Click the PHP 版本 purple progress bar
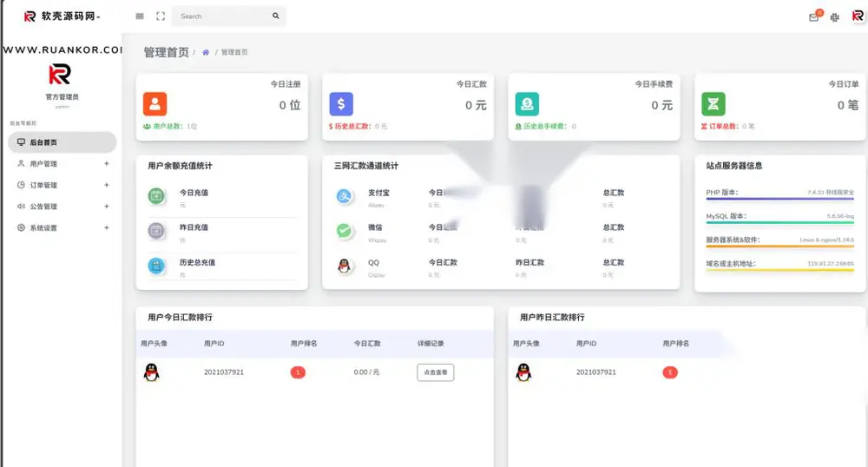Screen dimensions: 868x467 coord(780,199)
